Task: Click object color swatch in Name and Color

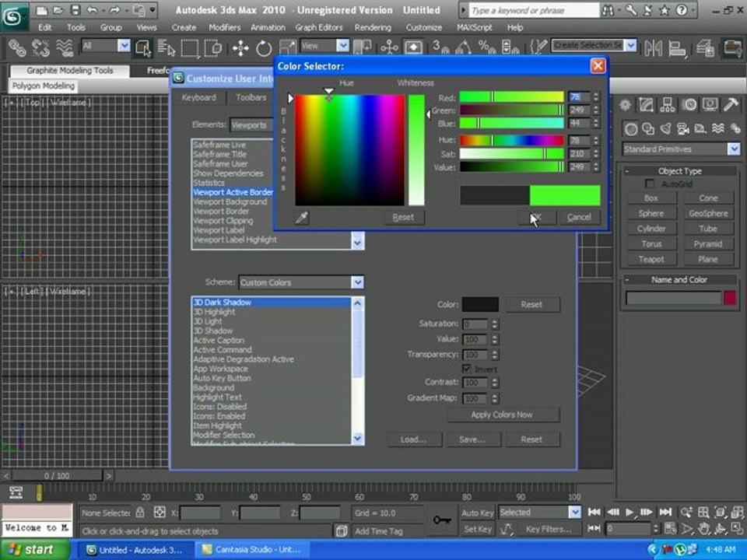Action: click(x=731, y=298)
